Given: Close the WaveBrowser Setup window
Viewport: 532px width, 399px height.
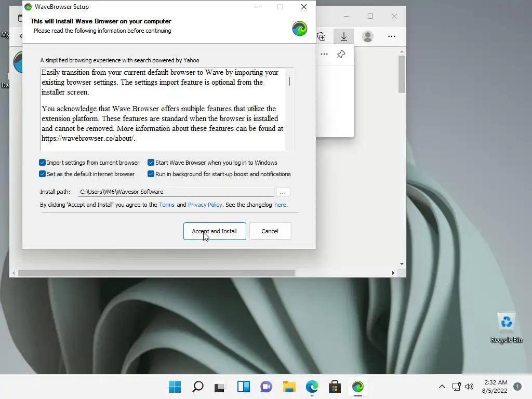Looking at the screenshot, I should [x=304, y=7].
